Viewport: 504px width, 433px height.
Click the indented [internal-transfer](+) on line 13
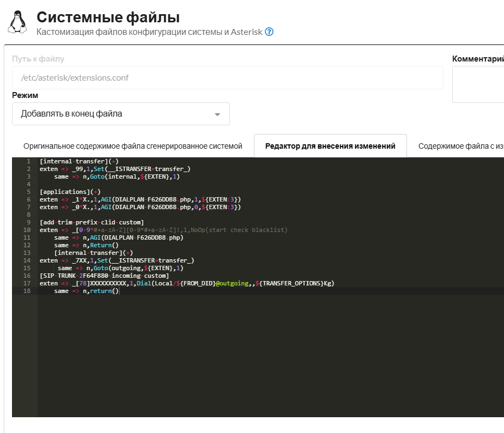point(94,253)
